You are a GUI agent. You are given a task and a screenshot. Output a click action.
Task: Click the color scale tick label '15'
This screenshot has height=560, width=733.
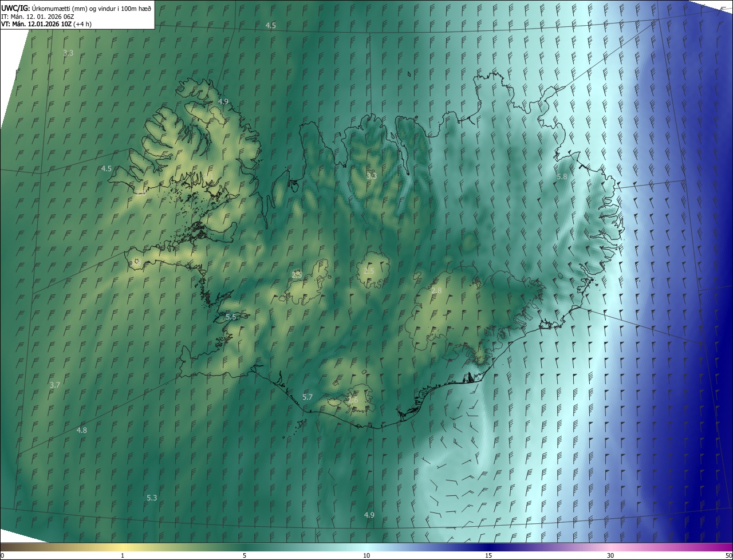488,555
